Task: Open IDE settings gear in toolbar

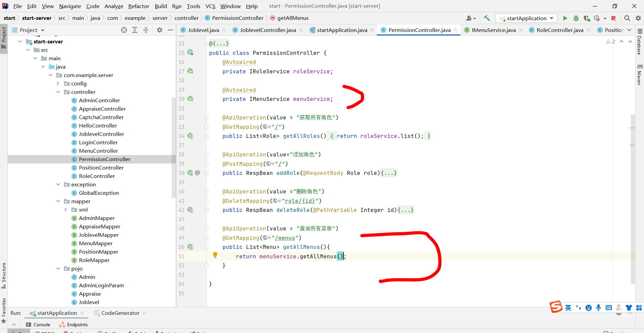Action: (638, 18)
